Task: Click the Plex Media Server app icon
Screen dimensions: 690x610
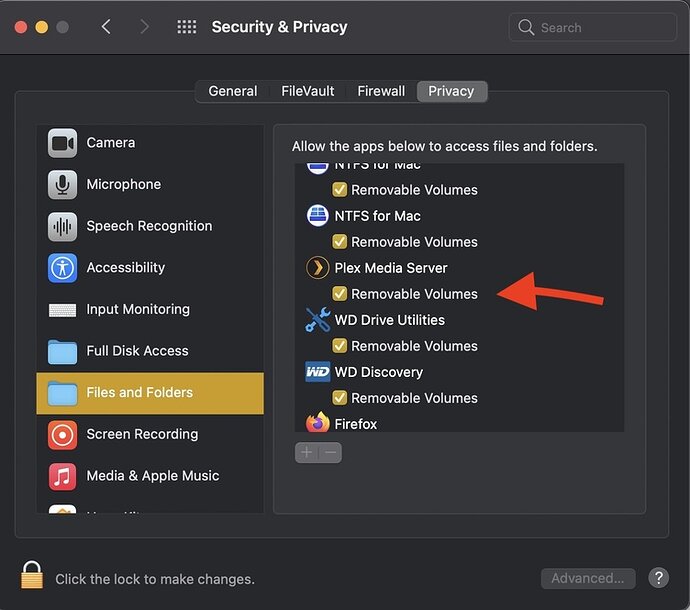Action: pos(317,268)
